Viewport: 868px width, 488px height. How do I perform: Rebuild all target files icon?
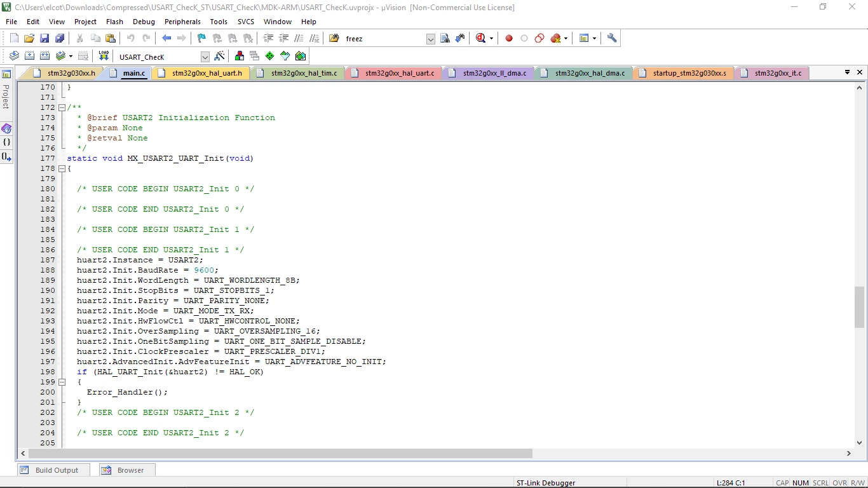[x=44, y=56]
